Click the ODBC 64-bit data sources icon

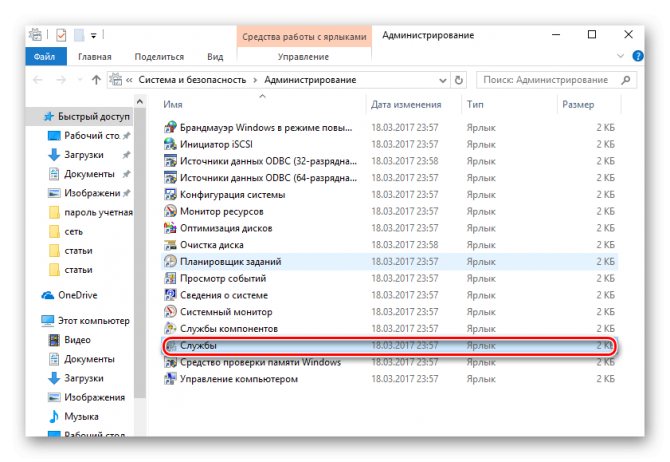click(x=170, y=177)
